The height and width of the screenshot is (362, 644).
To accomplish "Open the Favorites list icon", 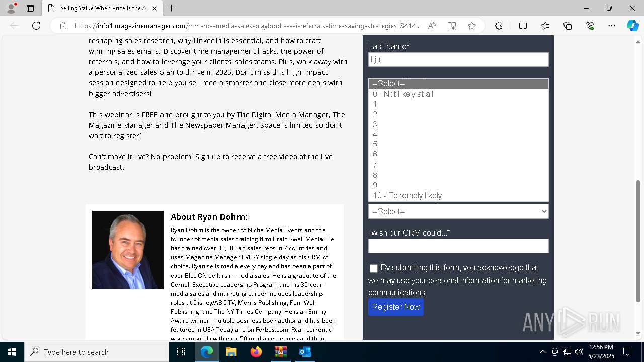I will (x=545, y=26).
